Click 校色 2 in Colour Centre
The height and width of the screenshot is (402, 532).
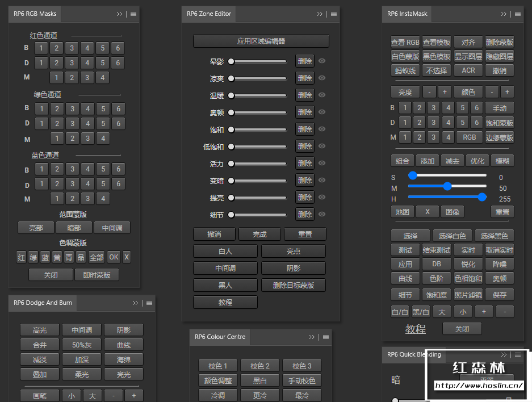[260, 366]
